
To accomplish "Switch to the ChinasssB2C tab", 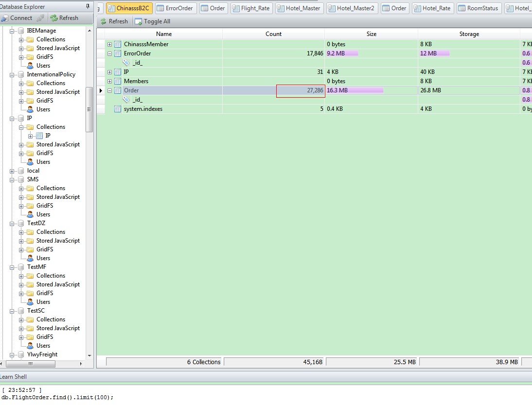I will click(x=129, y=8).
